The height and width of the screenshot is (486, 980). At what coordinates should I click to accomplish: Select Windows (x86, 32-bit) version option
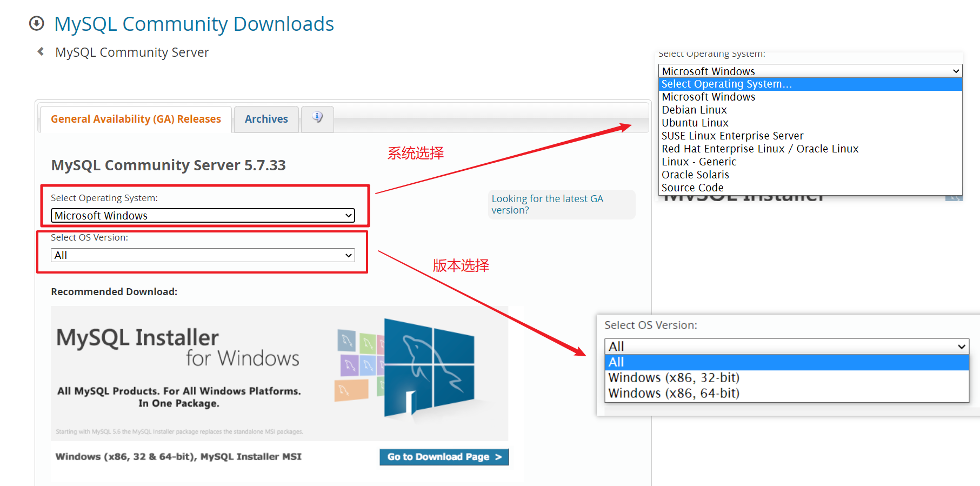[786, 377]
